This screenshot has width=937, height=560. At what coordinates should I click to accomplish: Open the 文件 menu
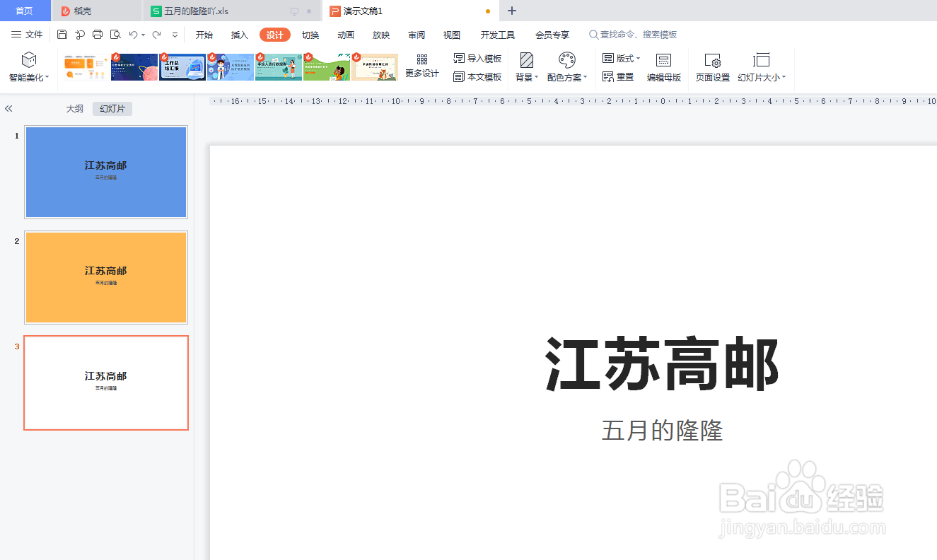pyautogui.click(x=27, y=35)
